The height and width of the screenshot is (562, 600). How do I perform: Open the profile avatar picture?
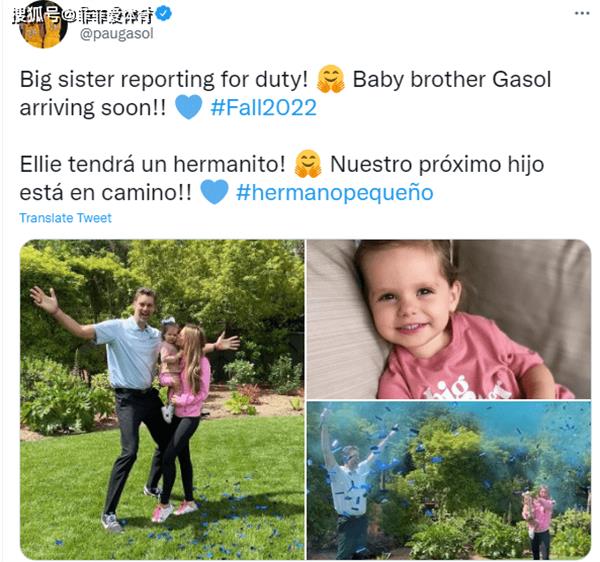43,27
